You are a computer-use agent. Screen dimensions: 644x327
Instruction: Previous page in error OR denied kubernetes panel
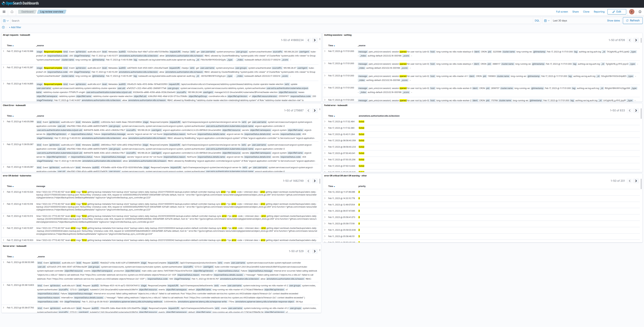308,181
